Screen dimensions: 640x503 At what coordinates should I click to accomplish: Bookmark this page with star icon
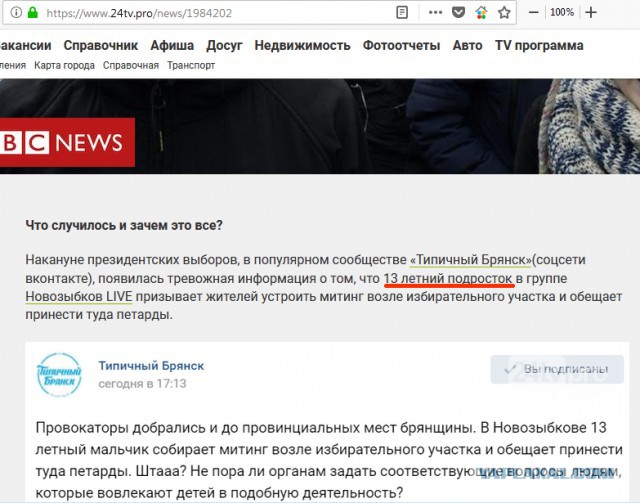[504, 13]
